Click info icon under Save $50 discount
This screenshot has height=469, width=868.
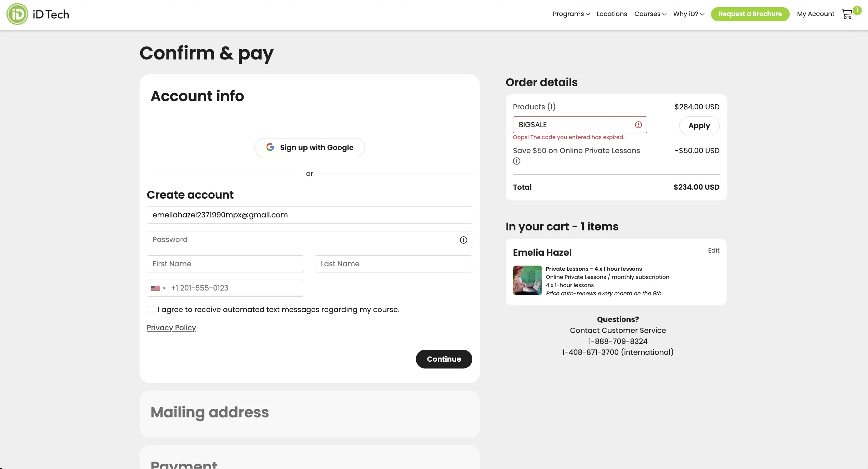[x=516, y=161]
